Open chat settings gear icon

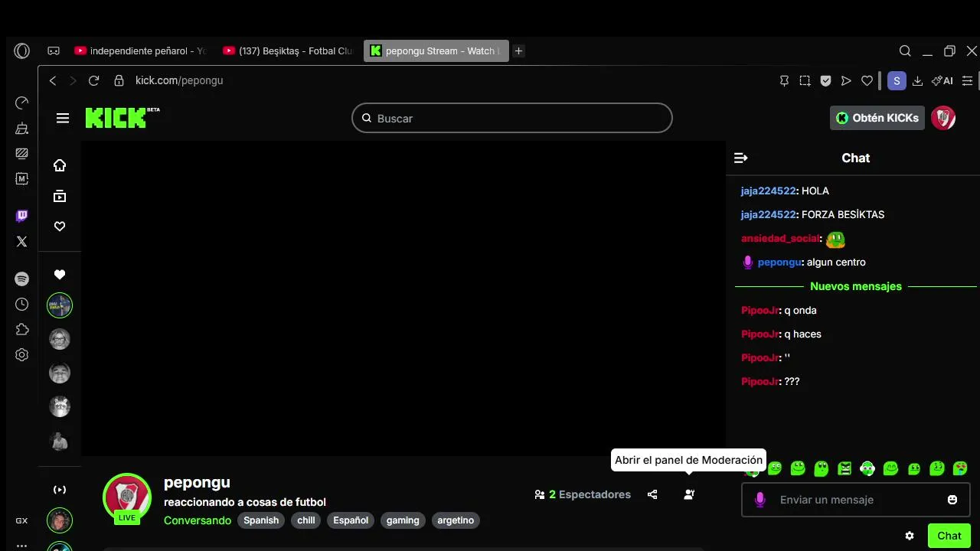coord(910,536)
